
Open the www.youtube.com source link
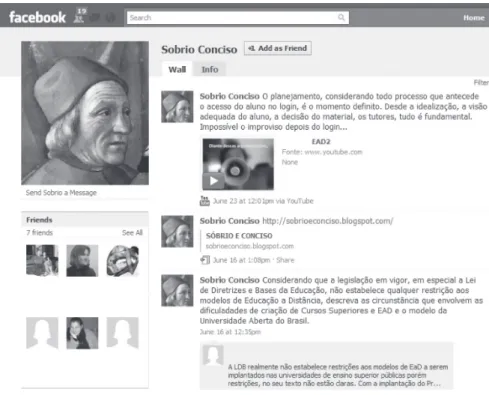click(333, 152)
